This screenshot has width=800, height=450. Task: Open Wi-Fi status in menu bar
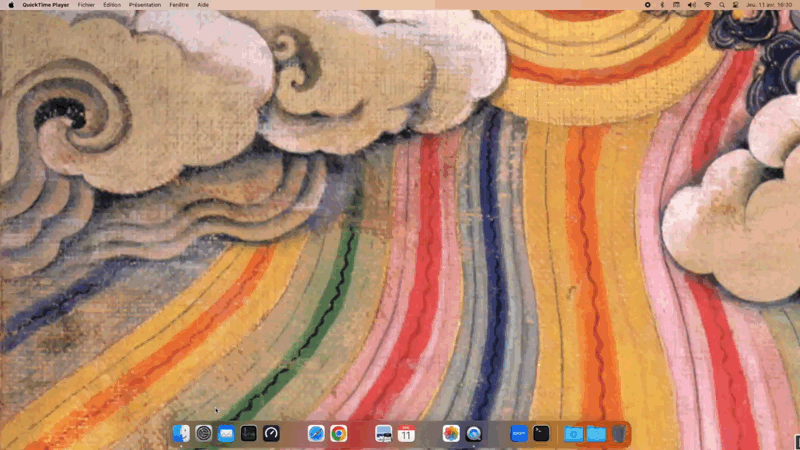click(x=707, y=5)
